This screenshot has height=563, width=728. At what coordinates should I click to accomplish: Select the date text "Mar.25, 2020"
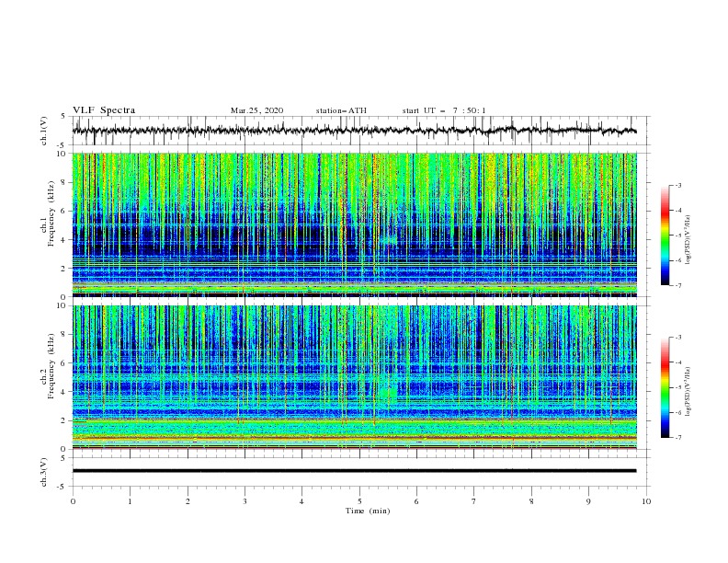(x=256, y=110)
